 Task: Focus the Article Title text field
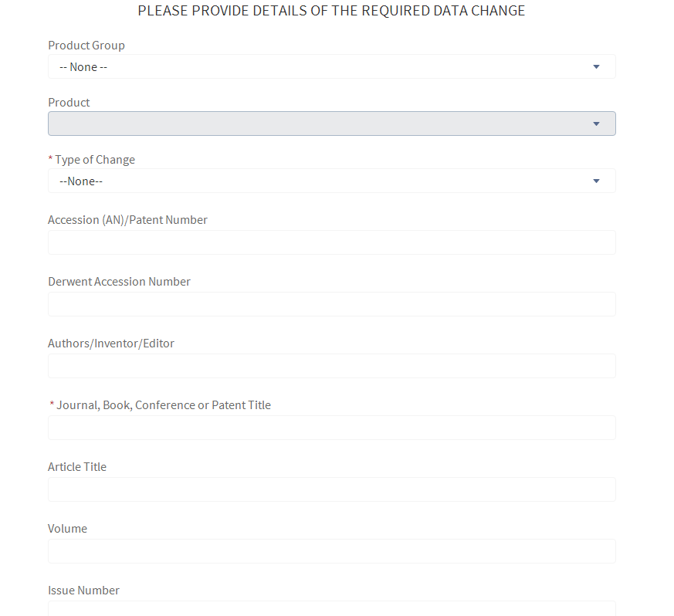(x=331, y=489)
